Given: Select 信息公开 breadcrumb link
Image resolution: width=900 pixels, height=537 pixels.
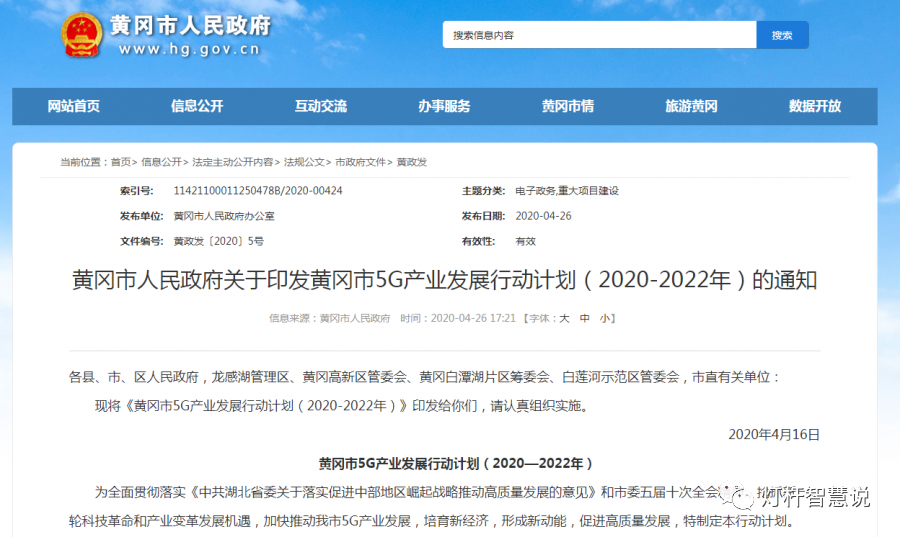Looking at the screenshot, I should point(161,162).
